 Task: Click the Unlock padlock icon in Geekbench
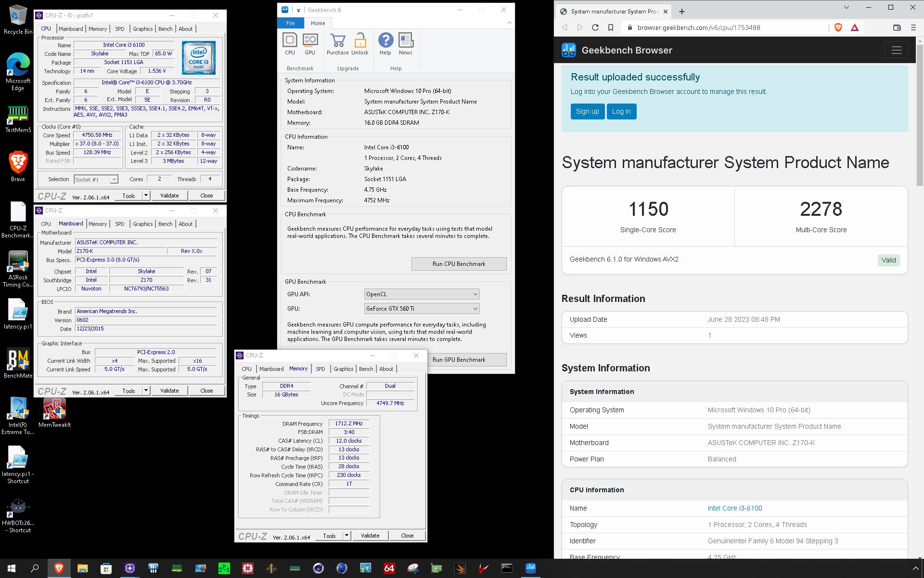click(359, 44)
